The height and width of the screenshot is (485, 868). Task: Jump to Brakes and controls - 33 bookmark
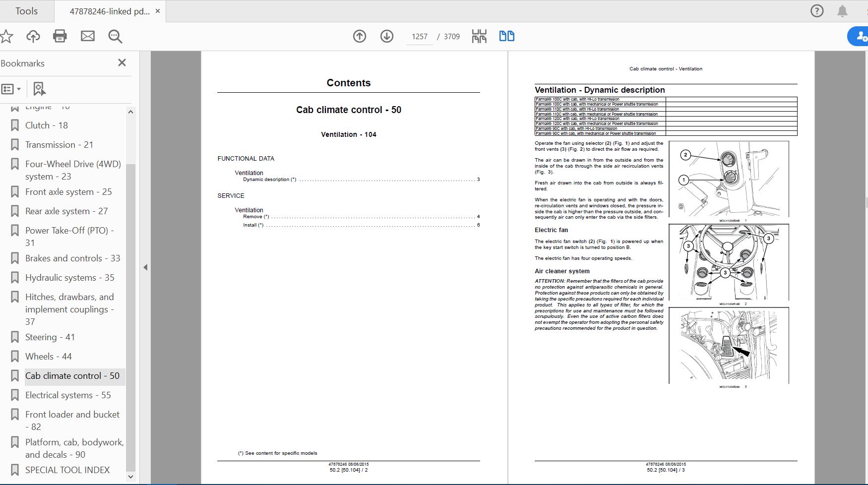coord(73,258)
